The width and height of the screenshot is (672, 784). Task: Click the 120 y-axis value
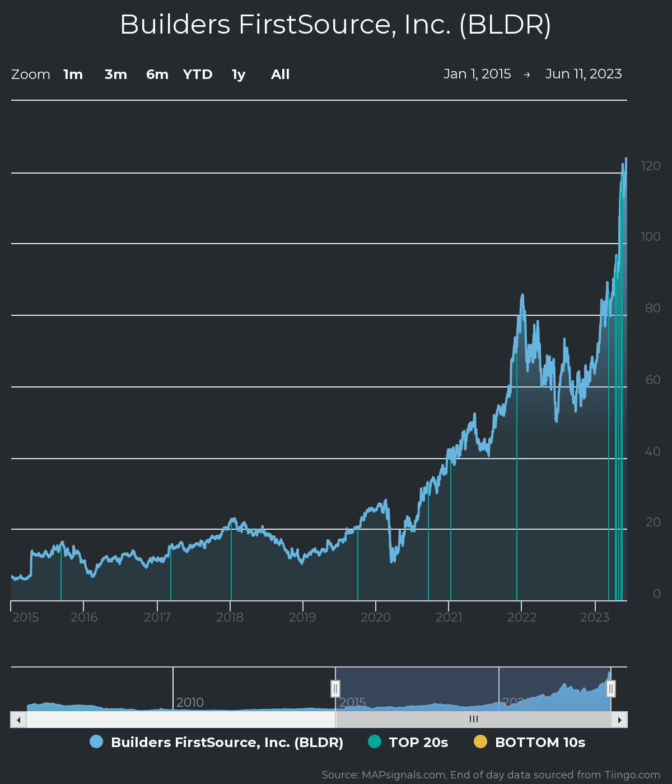(651, 166)
